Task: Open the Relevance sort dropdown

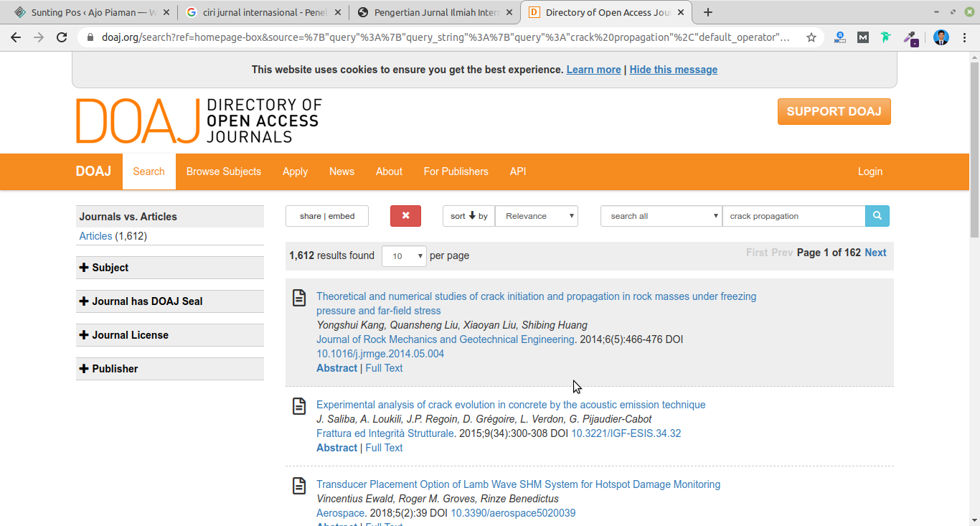Action: pyautogui.click(x=537, y=216)
